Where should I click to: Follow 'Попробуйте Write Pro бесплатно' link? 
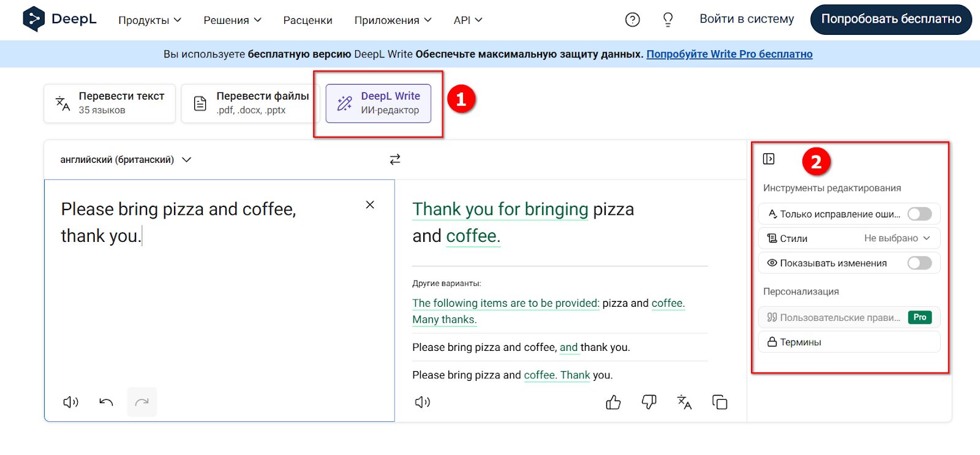pos(729,54)
